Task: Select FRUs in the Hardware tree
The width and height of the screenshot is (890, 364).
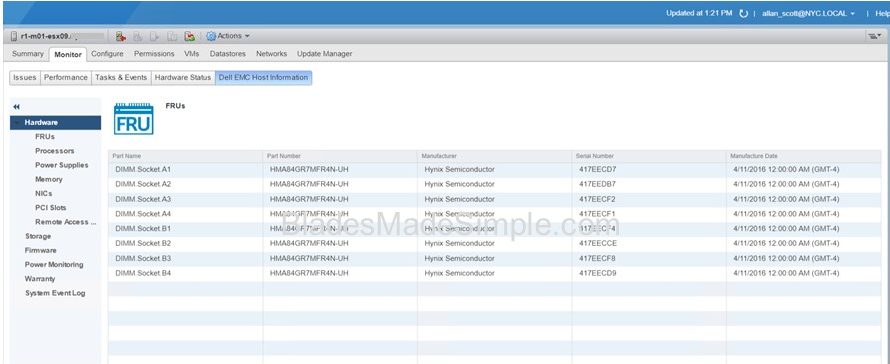Action: [45, 137]
